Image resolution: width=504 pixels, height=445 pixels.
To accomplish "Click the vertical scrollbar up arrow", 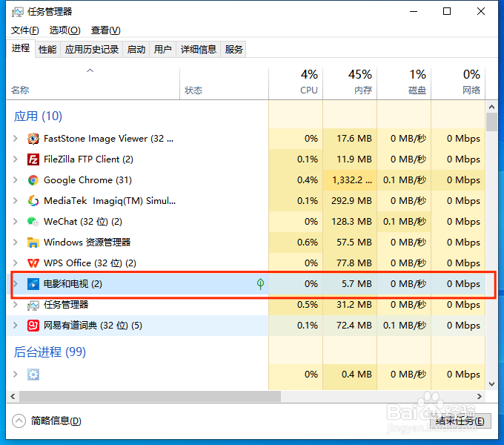I will click(492, 107).
